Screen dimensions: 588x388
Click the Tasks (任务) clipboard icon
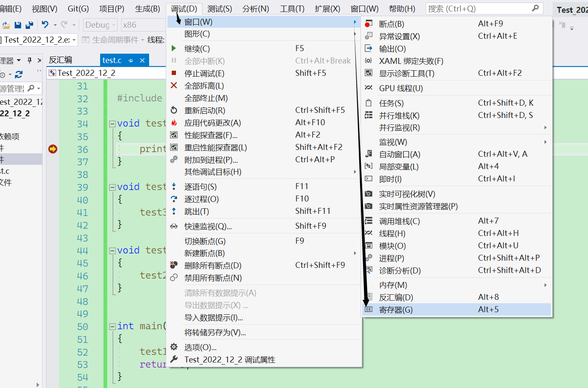pos(369,103)
